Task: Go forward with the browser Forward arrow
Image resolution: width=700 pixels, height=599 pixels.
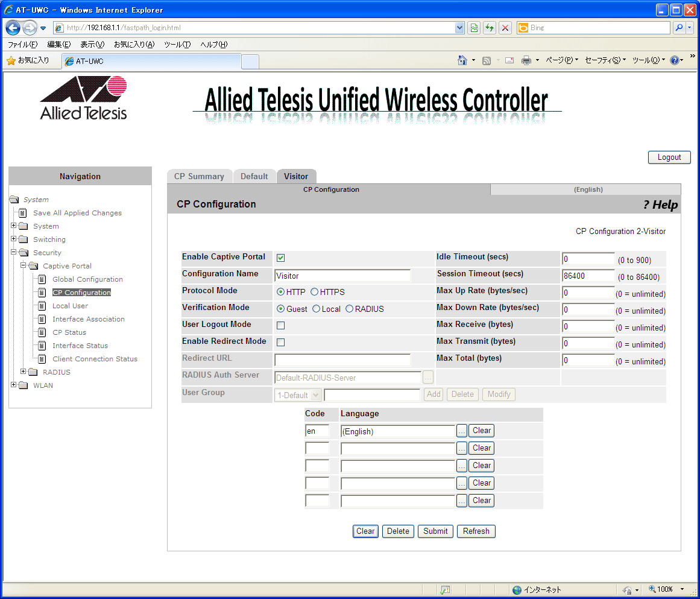Action: [x=30, y=28]
